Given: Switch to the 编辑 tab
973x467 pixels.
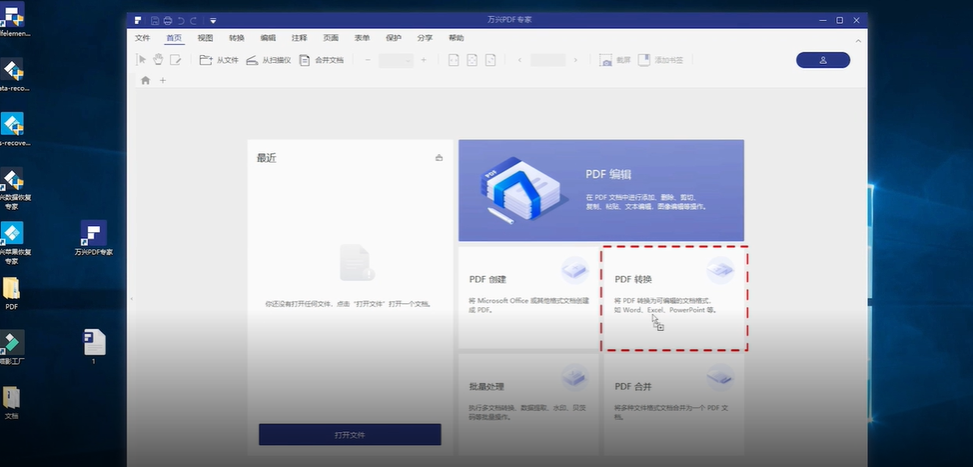Looking at the screenshot, I should click(268, 38).
